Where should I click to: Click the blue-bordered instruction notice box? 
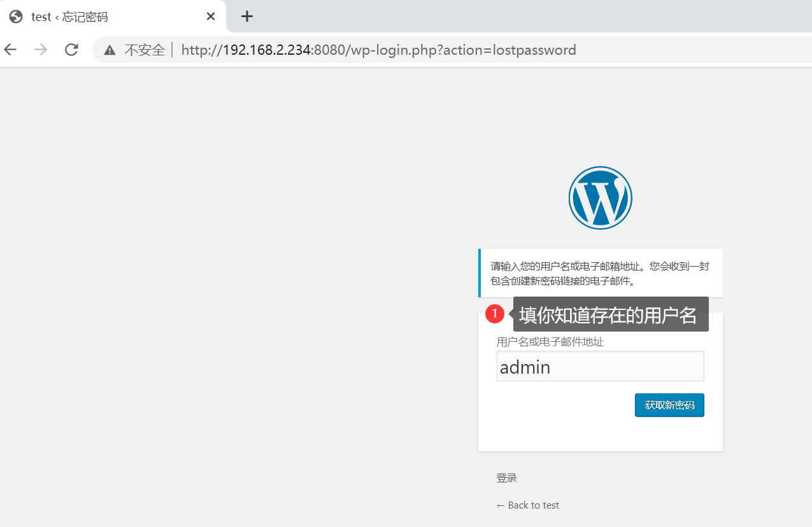coord(600,272)
